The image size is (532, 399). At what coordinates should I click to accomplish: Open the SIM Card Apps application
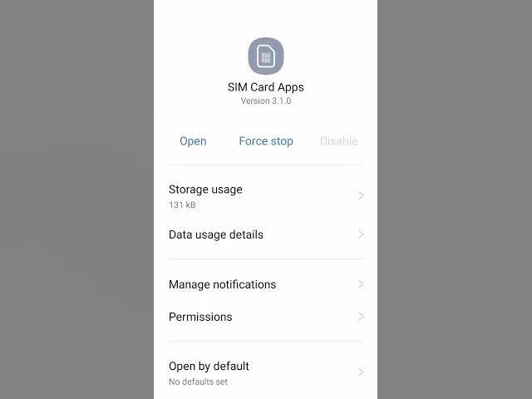(193, 141)
